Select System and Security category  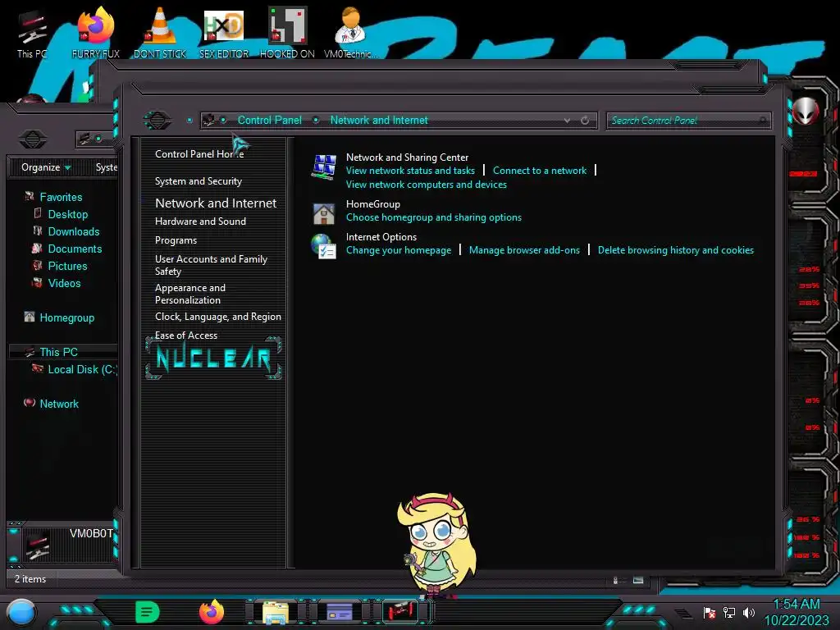(199, 181)
